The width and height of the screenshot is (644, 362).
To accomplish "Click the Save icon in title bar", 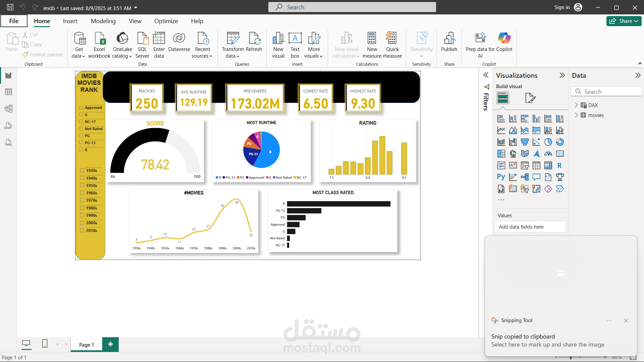I will [10, 7].
